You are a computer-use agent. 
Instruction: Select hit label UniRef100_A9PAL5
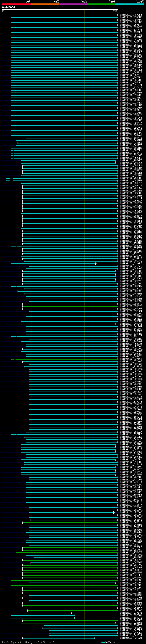tap(131, 32)
